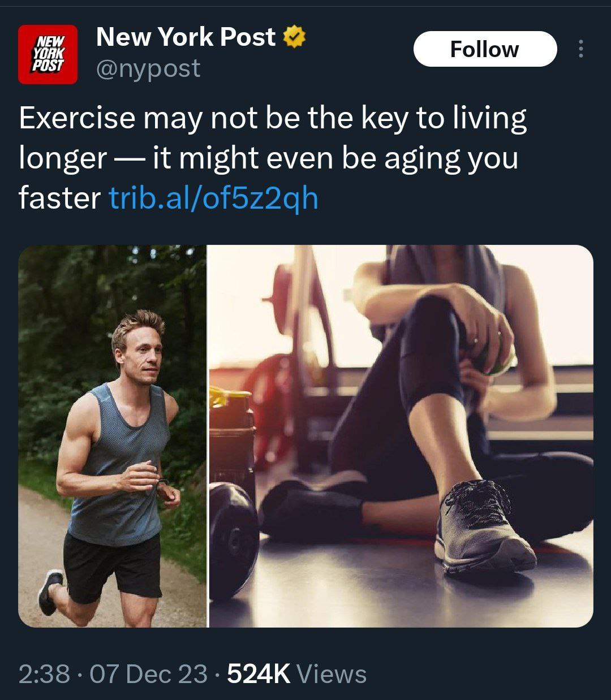Viewport: 611px width, 700px height.
Task: Click the gold verified badge
Action: 294,38
